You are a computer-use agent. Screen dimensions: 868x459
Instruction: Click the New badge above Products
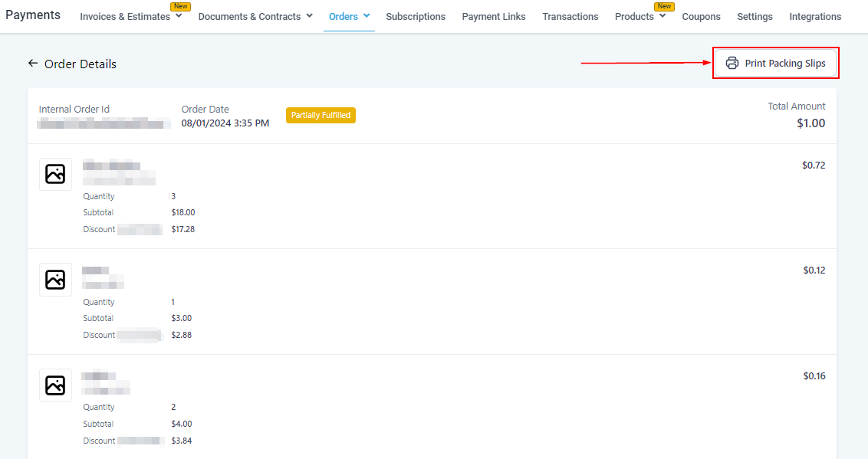664,6
